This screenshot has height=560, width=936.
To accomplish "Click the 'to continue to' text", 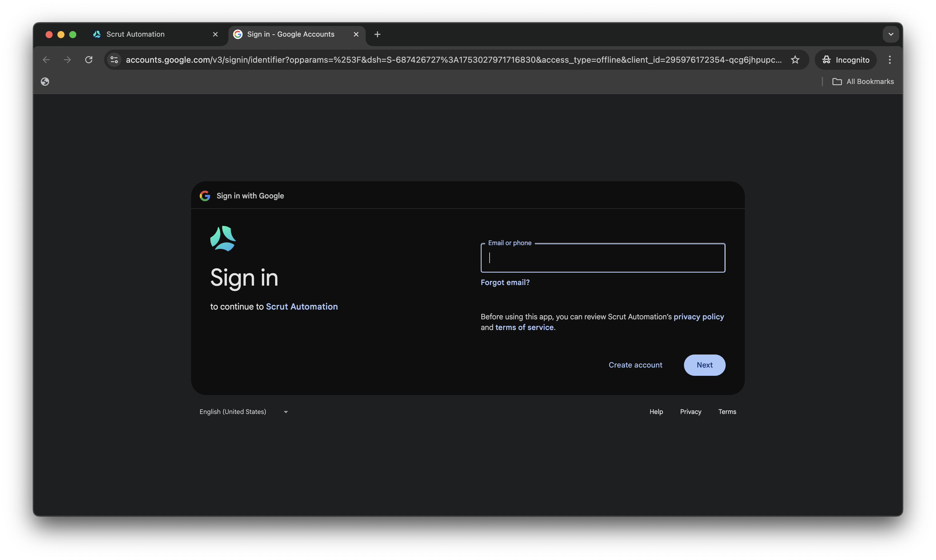I will click(237, 306).
